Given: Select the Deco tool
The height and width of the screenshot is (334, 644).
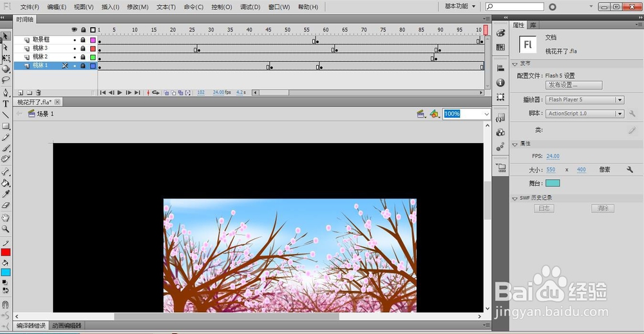Looking at the screenshot, I should pos(5,159).
